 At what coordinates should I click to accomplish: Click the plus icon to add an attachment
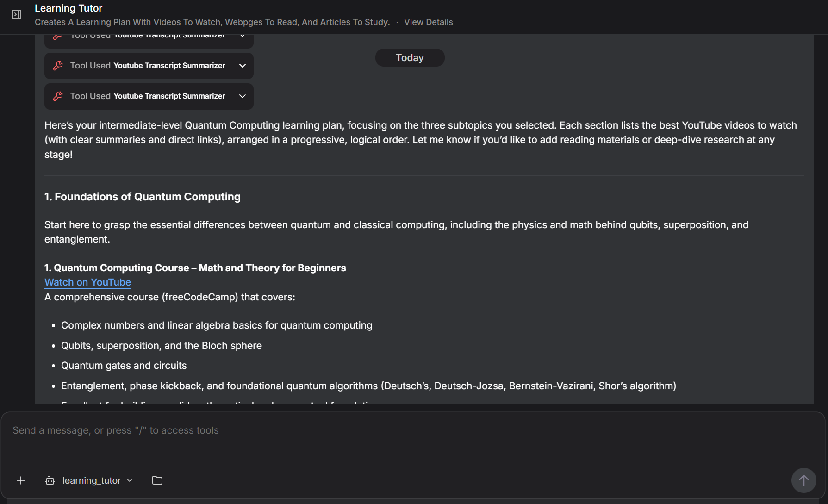pyautogui.click(x=21, y=480)
